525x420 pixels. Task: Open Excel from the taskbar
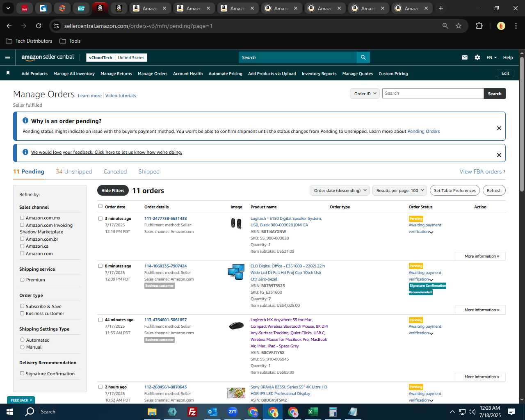point(313,412)
